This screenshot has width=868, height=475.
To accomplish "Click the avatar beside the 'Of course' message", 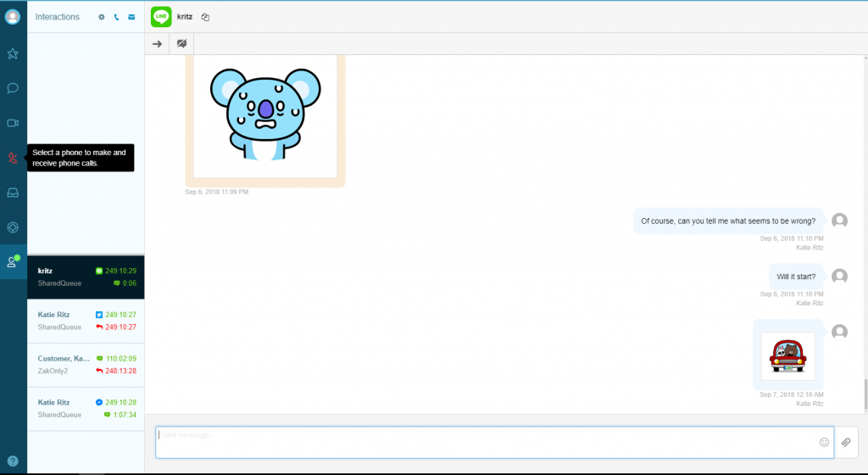I will pyautogui.click(x=840, y=221).
